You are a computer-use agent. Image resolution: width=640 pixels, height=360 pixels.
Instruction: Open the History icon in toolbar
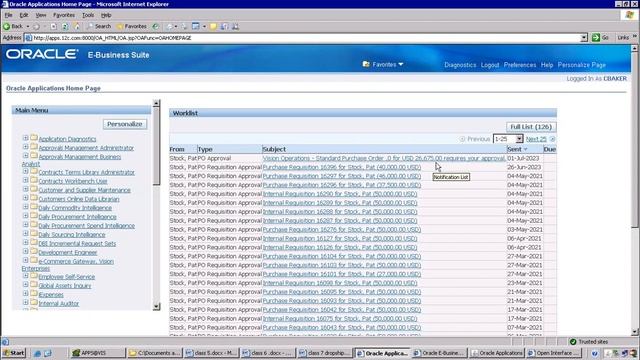(156, 26)
